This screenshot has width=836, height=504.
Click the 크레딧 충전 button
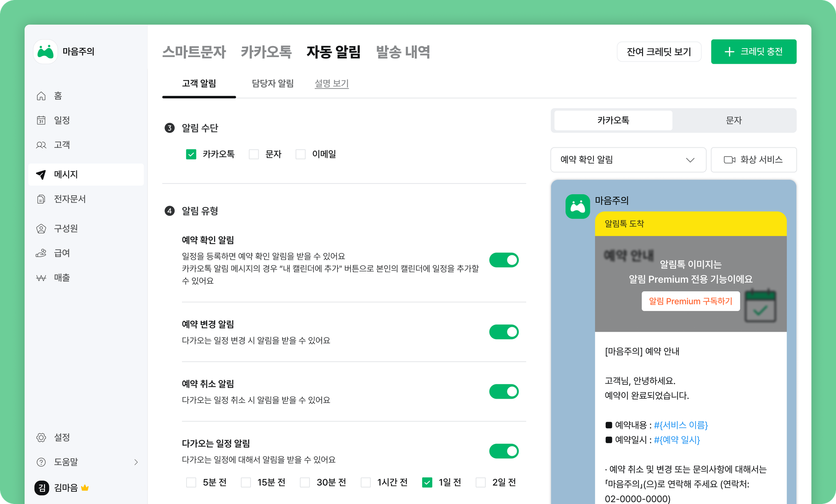(x=754, y=52)
